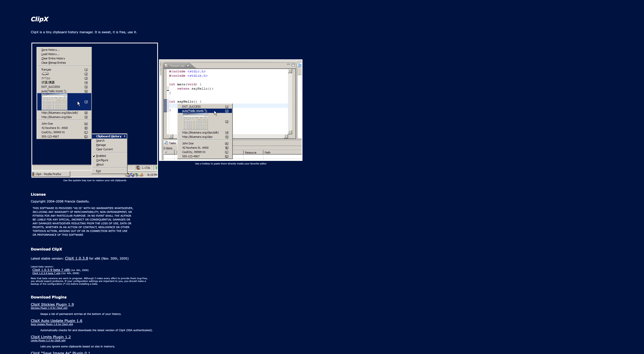Click the License heading
This screenshot has height=354, width=644.
click(x=38, y=194)
